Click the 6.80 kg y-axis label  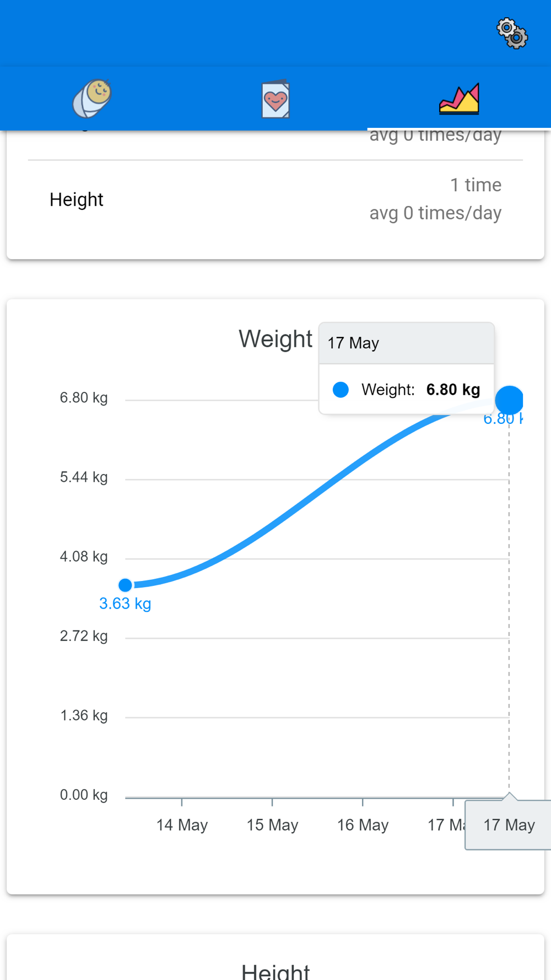coord(84,397)
